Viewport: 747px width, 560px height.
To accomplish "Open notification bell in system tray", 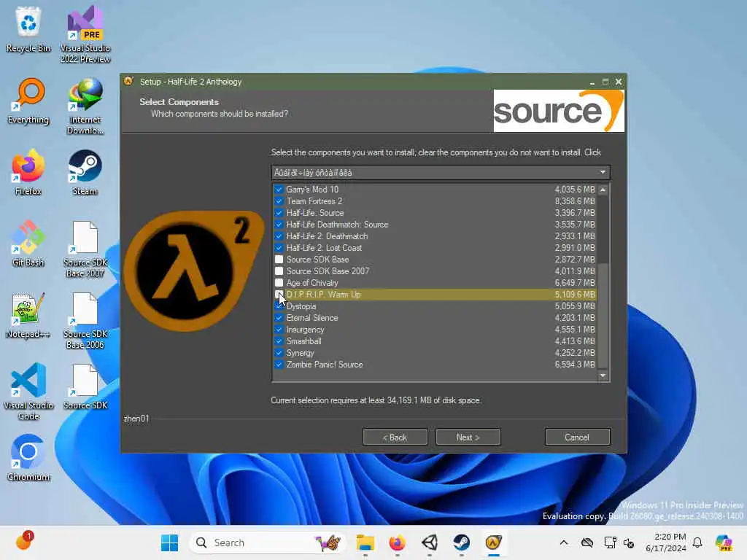I will pos(697,542).
